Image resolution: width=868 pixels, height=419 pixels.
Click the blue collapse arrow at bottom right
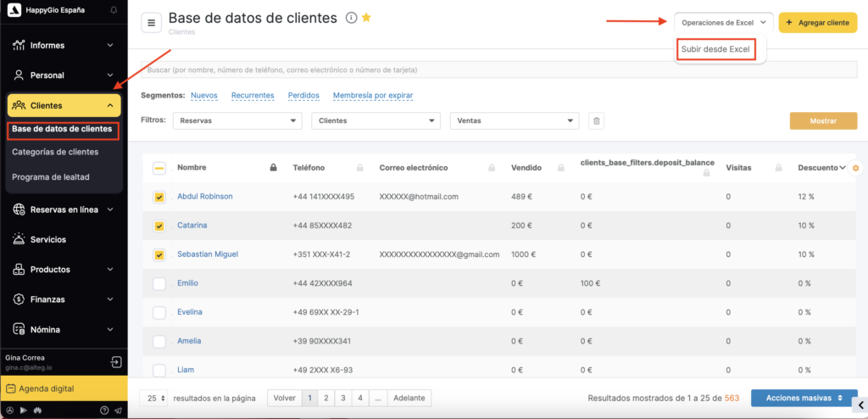853,404
